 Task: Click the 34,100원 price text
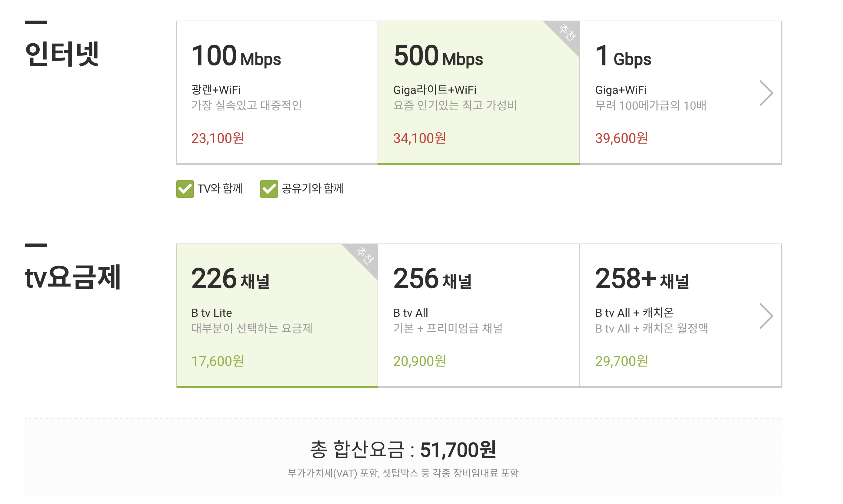click(x=419, y=138)
